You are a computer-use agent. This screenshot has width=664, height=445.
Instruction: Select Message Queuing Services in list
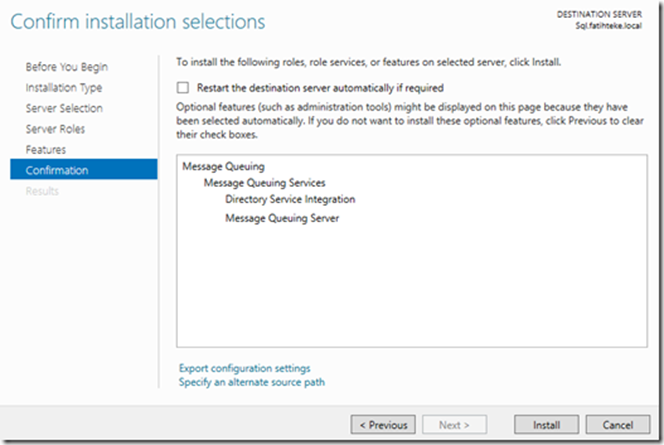(x=264, y=183)
